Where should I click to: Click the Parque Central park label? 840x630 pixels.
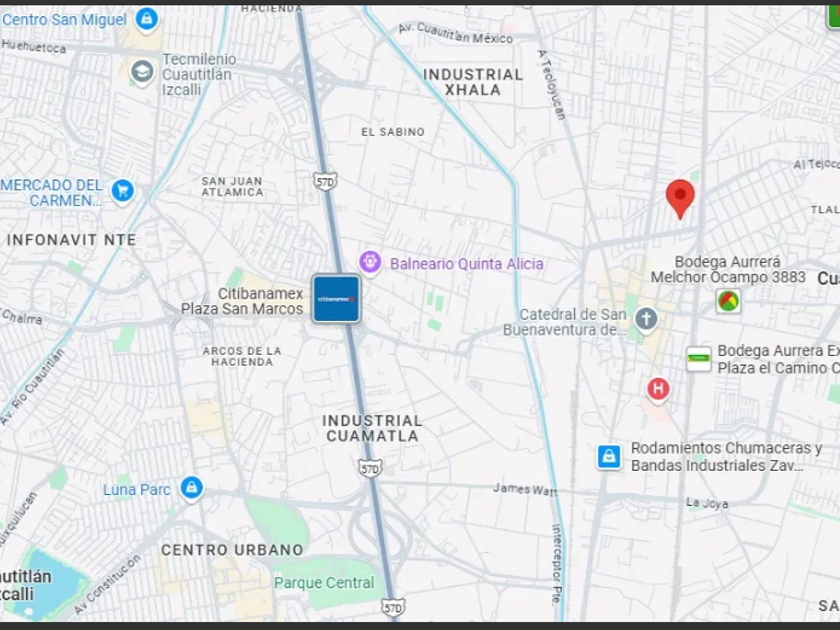(324, 582)
